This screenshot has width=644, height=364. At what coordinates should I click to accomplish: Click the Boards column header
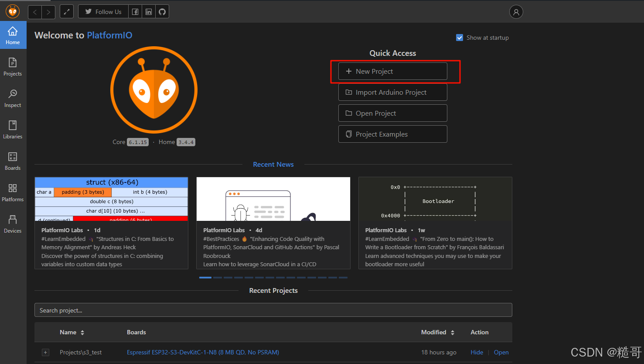[136, 332]
